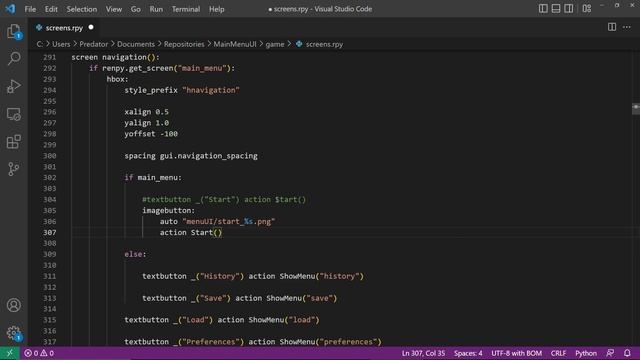Toggle the bottom panel layout icon

556,9
